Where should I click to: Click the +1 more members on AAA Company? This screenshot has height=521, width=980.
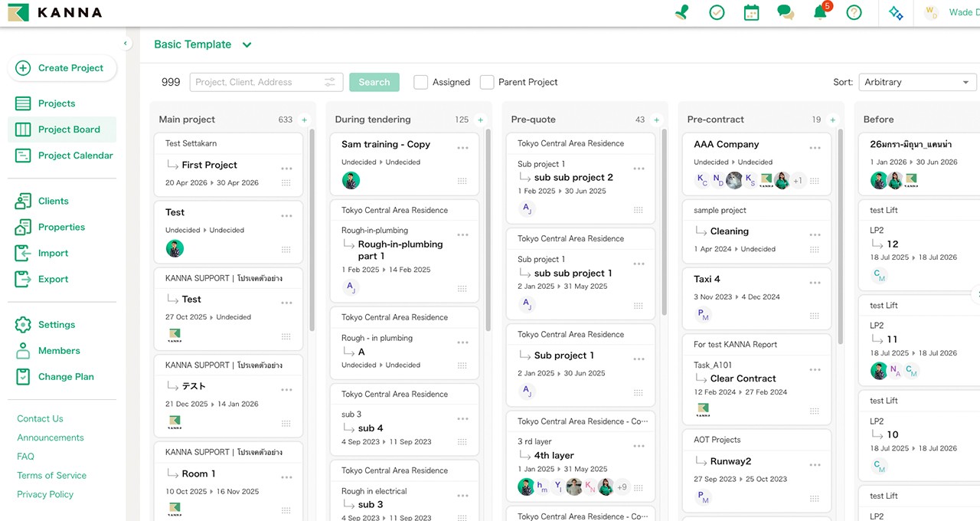pos(798,181)
